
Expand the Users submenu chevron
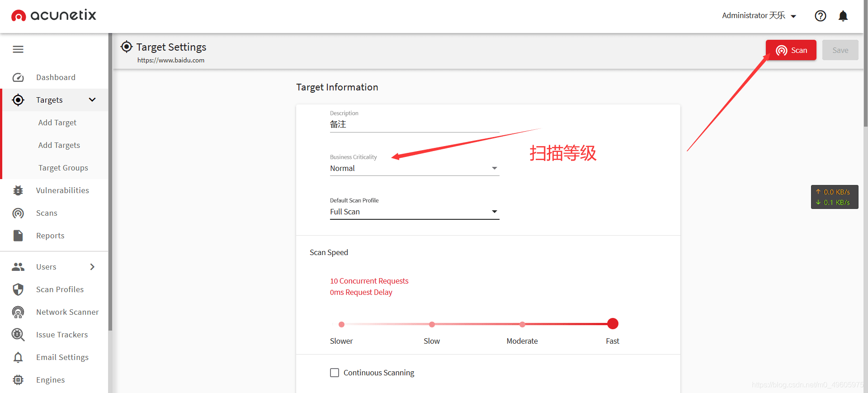[92, 267]
